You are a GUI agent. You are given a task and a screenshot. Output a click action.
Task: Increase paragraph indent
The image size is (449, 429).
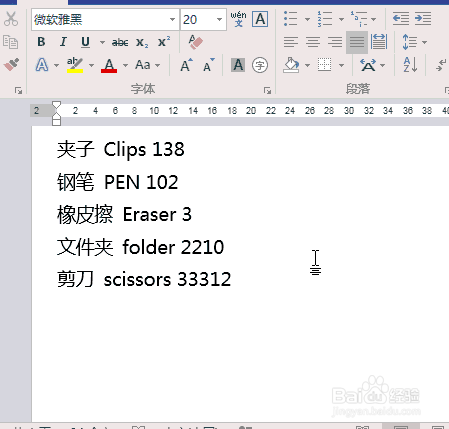click(423, 19)
